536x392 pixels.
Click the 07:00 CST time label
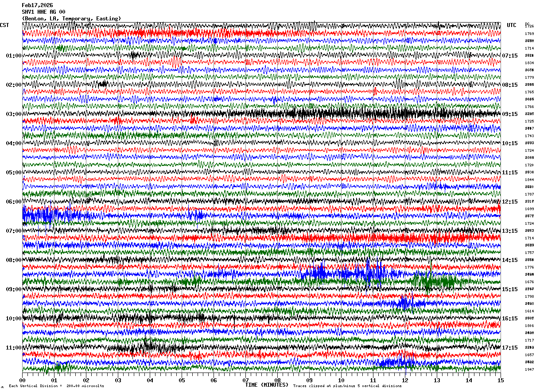point(14,231)
